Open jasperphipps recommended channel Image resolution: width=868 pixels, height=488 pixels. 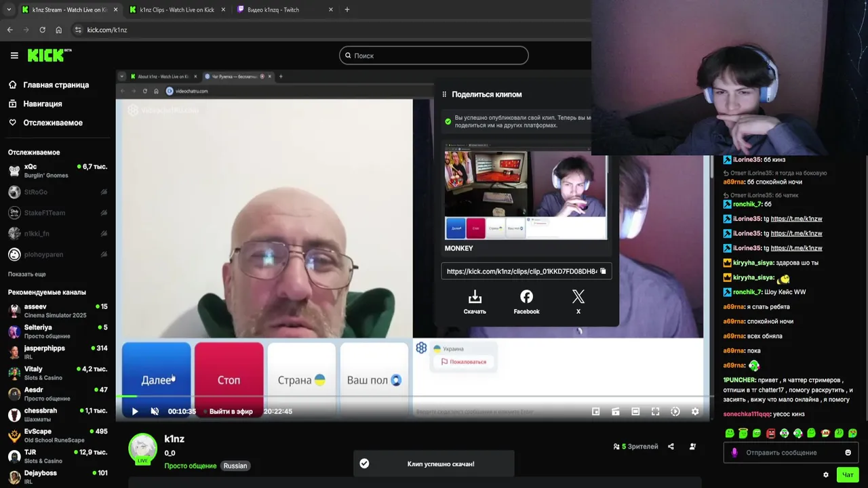point(58,352)
